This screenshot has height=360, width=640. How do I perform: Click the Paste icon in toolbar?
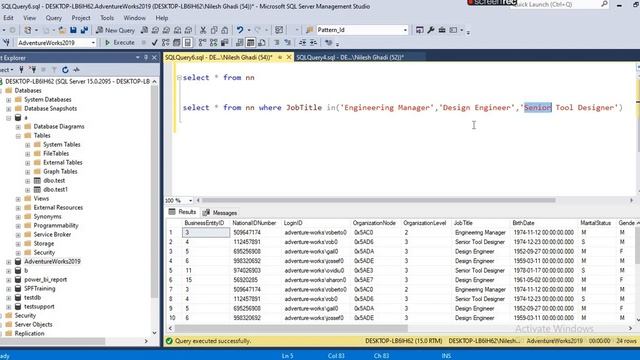(224, 30)
